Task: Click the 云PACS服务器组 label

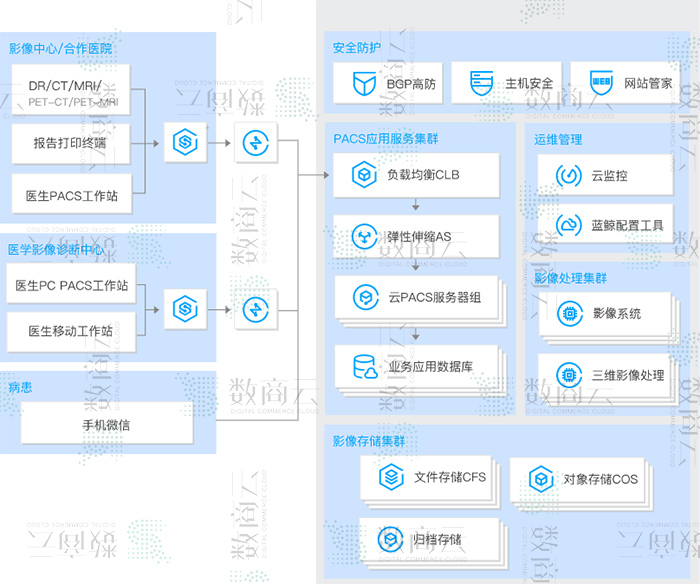Action: (435, 297)
